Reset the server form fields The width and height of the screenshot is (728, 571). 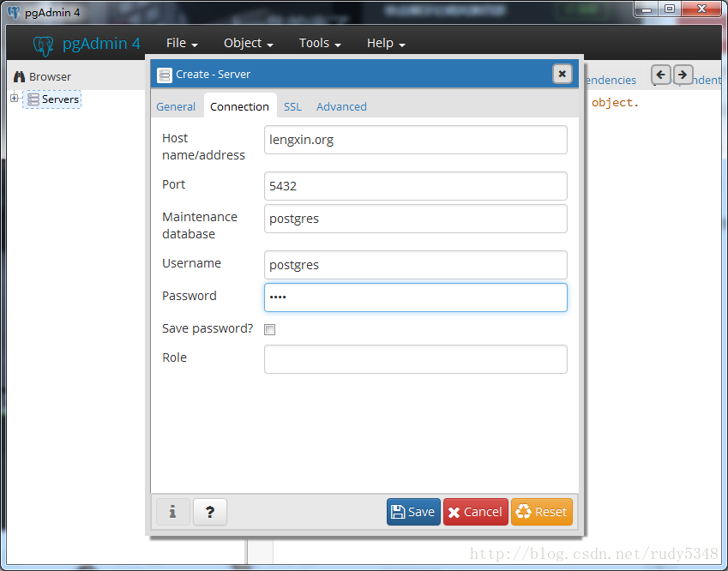(541, 512)
